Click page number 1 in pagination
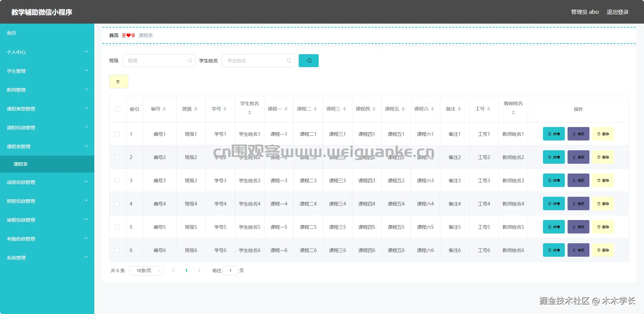This screenshot has width=644, height=314. tap(186, 271)
